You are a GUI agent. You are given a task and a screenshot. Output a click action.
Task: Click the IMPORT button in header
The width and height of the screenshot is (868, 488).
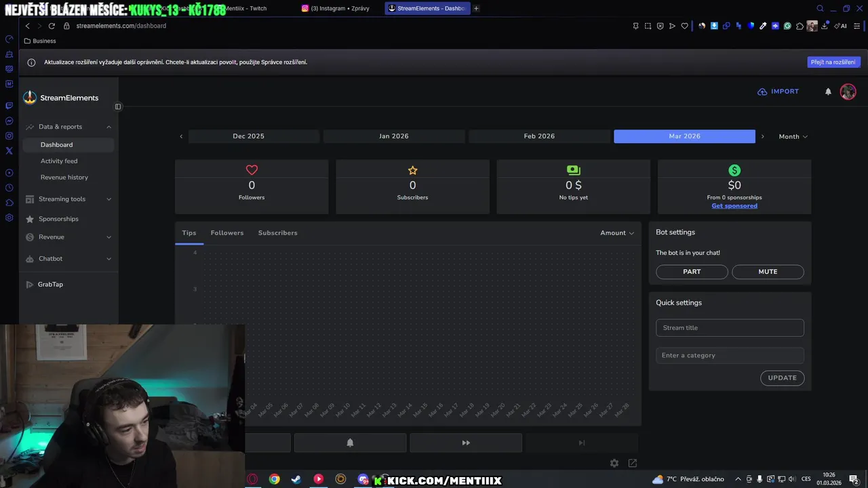pos(778,91)
